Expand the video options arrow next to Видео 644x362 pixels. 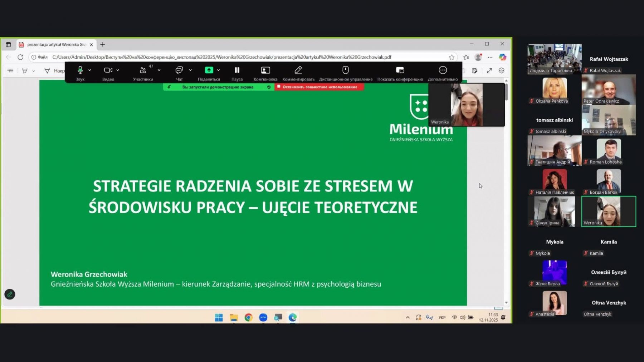coord(118,70)
